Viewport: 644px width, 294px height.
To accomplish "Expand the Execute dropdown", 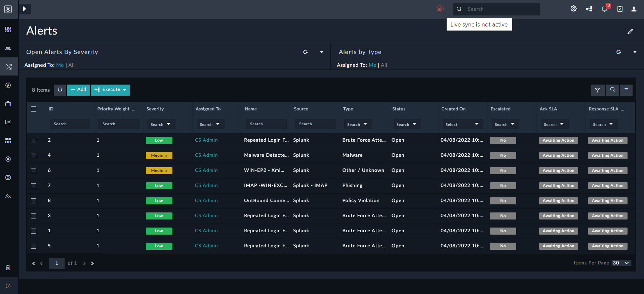I will [110, 90].
